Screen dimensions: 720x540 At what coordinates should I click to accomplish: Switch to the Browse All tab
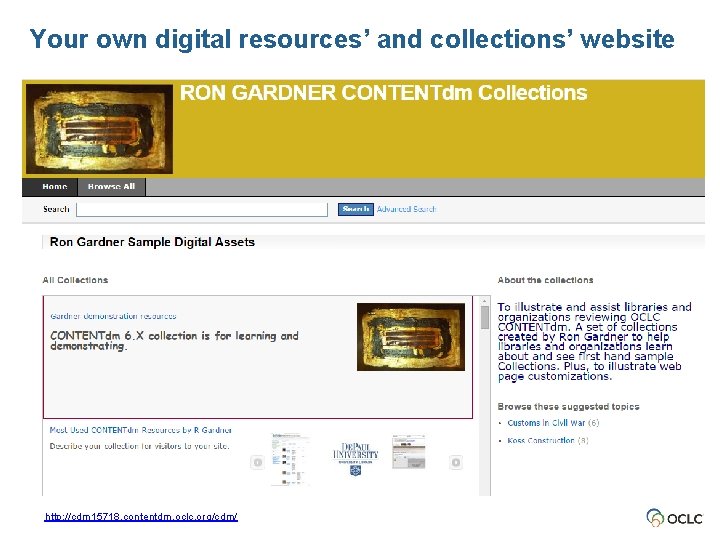(x=112, y=187)
